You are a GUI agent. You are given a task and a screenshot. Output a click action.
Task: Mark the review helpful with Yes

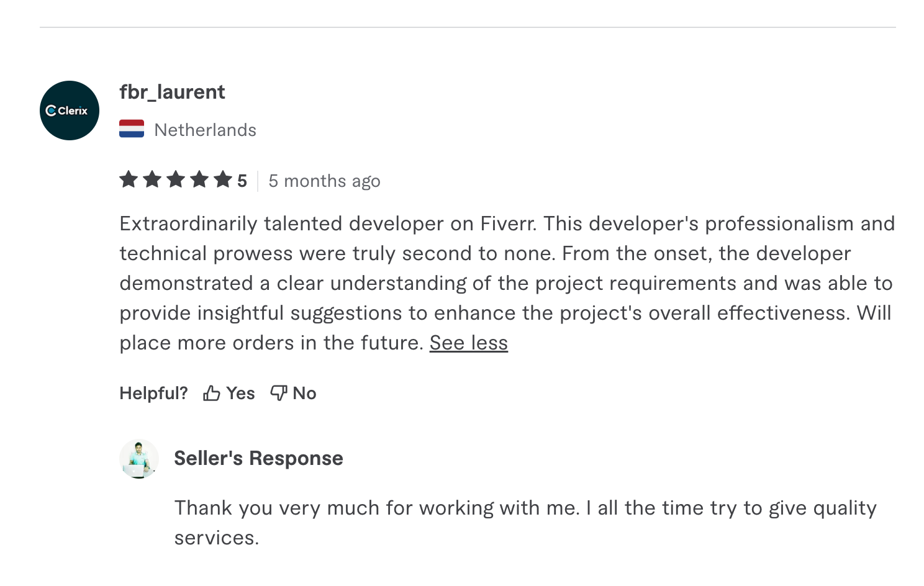pyautogui.click(x=240, y=394)
